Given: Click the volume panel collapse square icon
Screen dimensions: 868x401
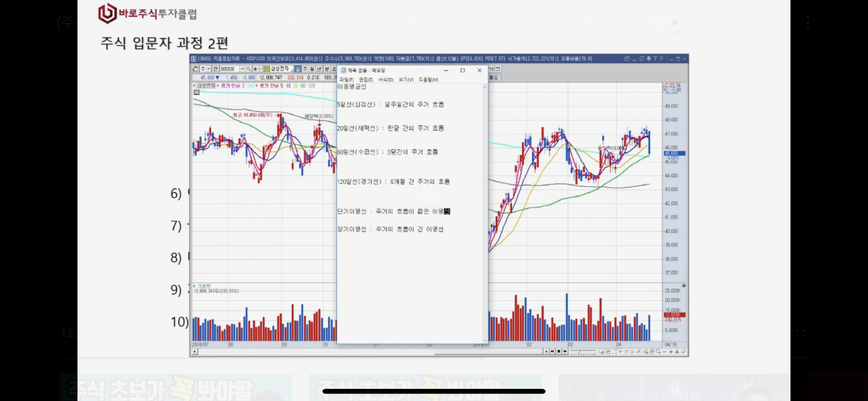Looking at the screenshot, I should pos(684,286).
